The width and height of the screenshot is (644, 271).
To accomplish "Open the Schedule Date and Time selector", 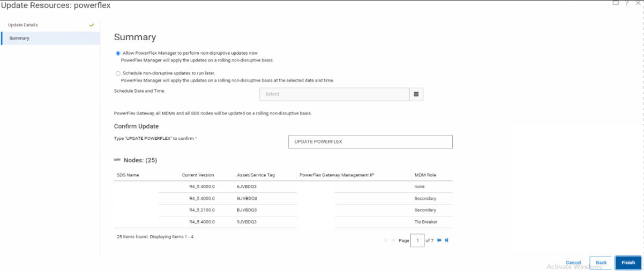I will click(335, 94).
